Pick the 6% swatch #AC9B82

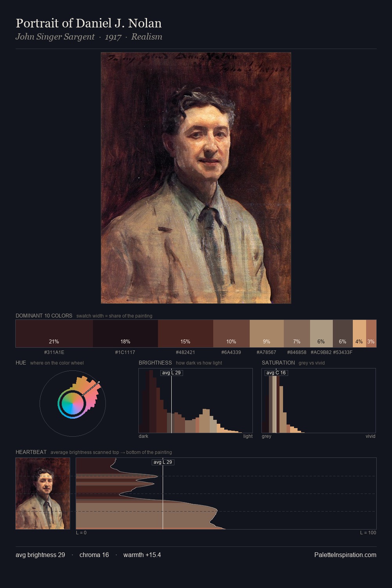(x=321, y=334)
